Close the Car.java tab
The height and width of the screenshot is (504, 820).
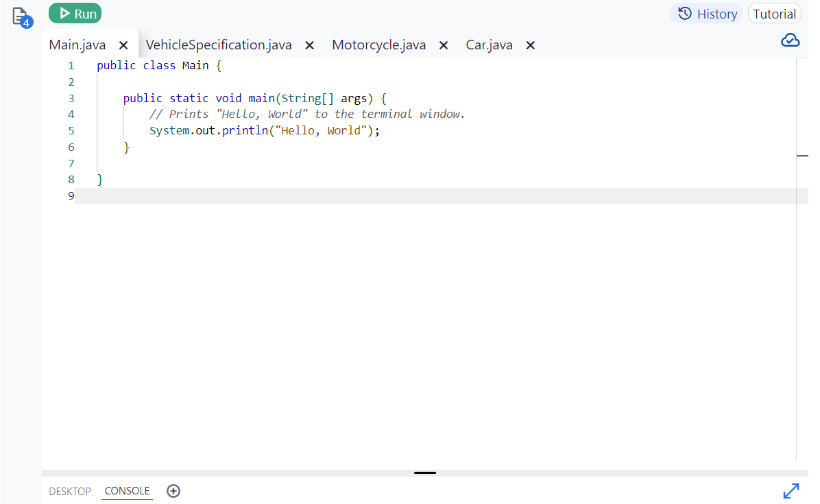530,45
